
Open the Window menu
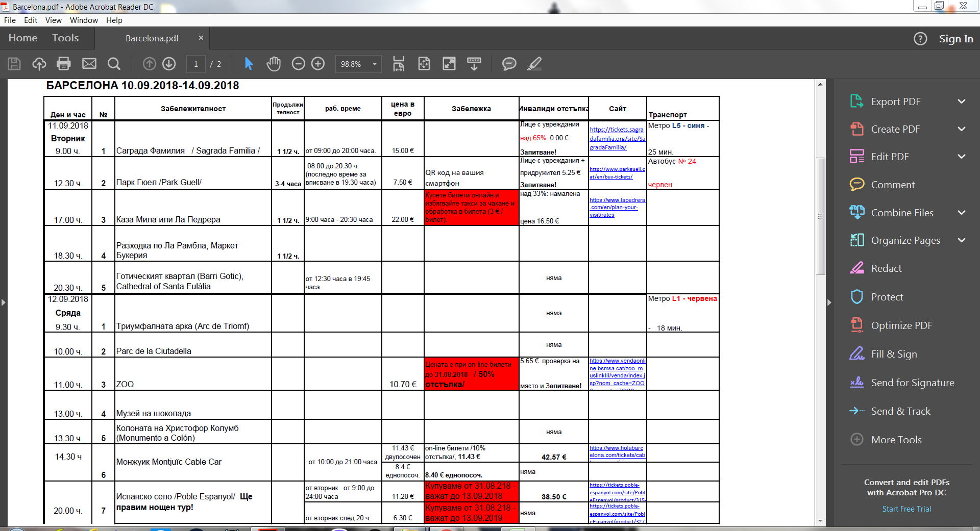coord(84,20)
